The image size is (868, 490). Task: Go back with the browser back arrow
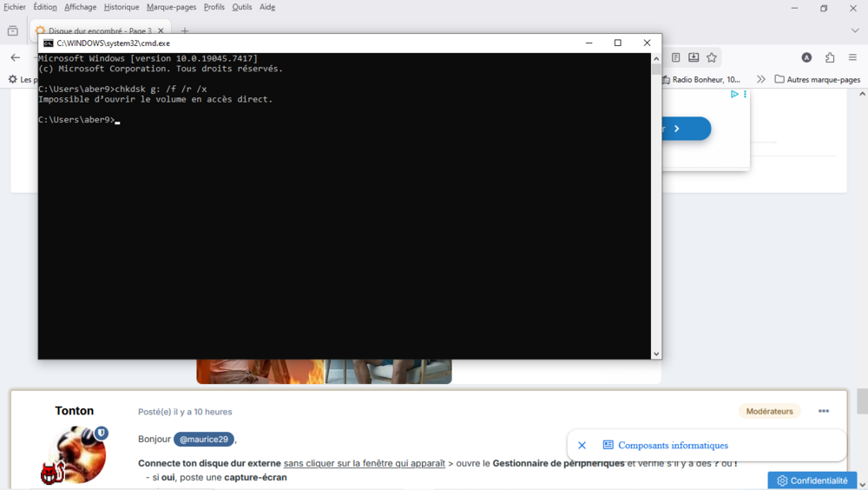coord(16,57)
